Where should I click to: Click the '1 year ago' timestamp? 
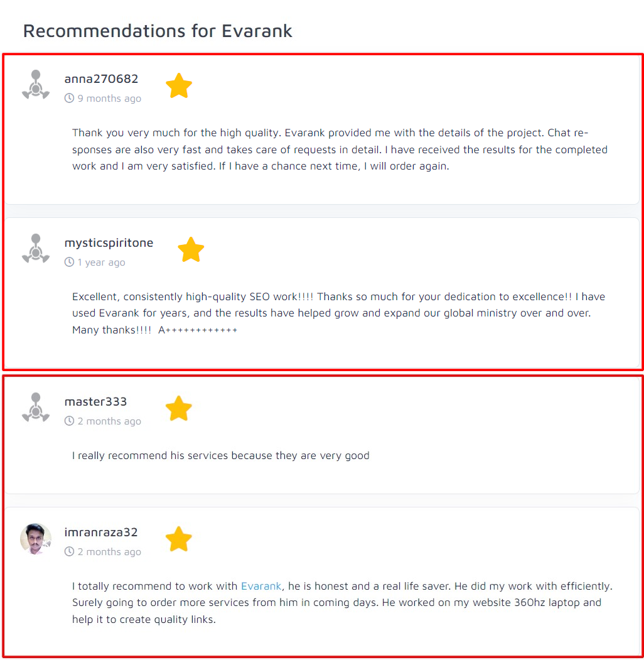tap(101, 262)
